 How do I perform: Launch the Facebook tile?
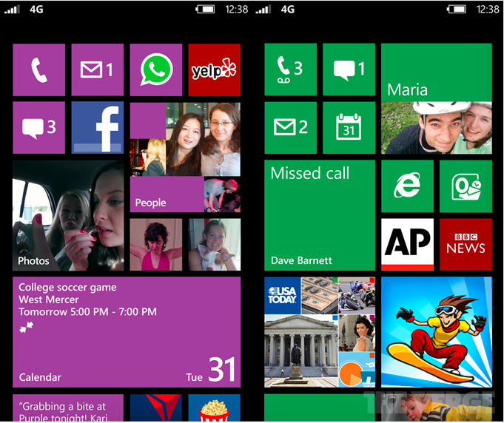click(97, 128)
